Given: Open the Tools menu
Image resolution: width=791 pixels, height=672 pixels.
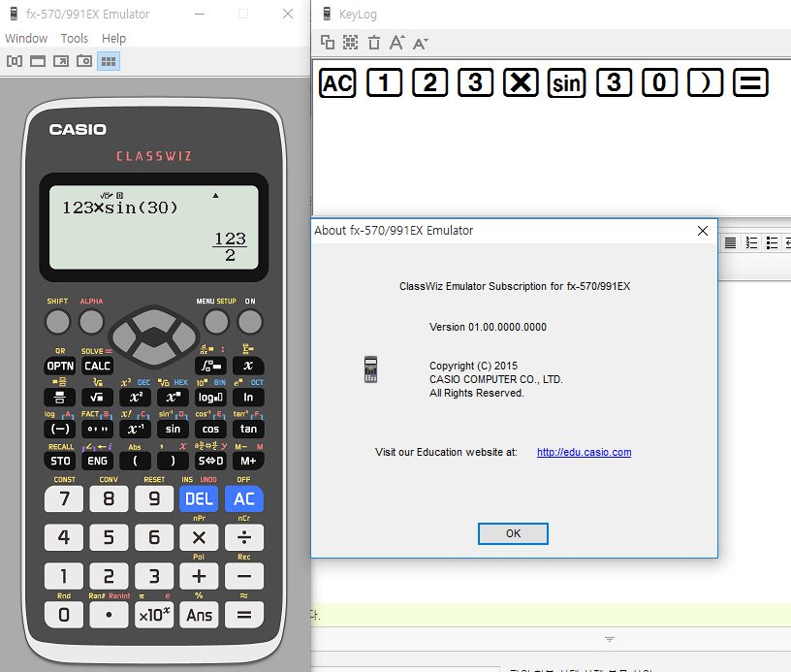Looking at the screenshot, I should point(75,39).
